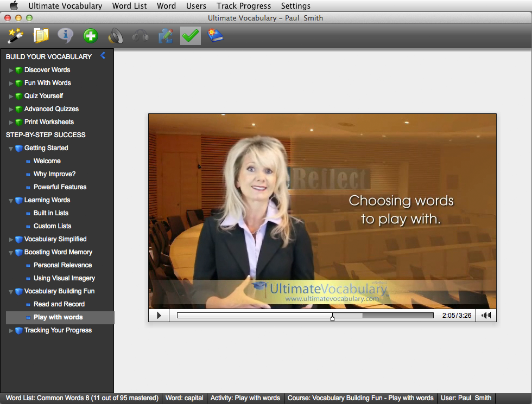Expand the Discover Words tree node
532x404 pixels.
pyautogui.click(x=11, y=70)
